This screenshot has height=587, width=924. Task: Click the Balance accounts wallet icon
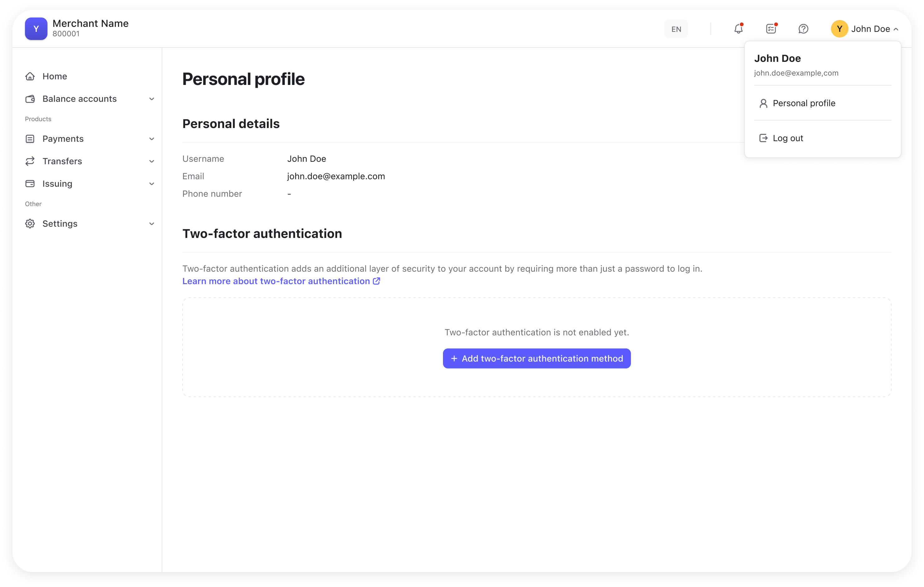[30, 99]
